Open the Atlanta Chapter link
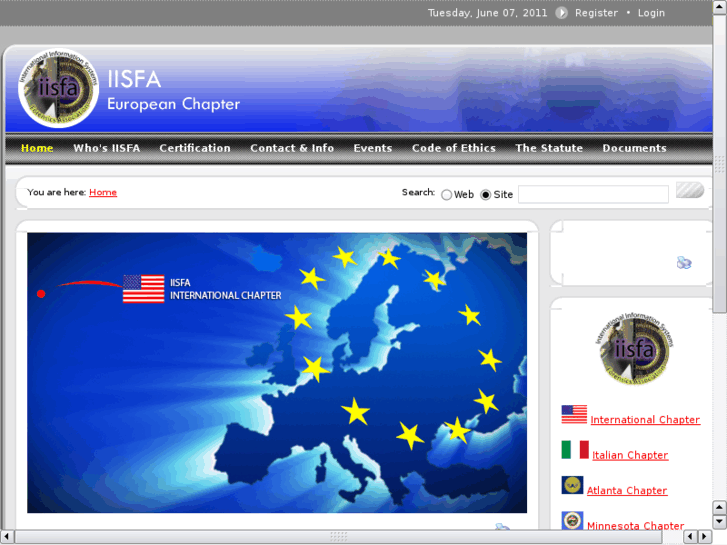This screenshot has width=727, height=545. pos(627,490)
